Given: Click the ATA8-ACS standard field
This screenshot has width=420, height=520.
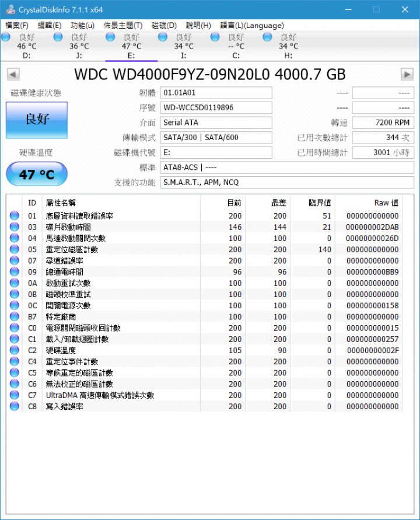Looking at the screenshot, I should pos(287,167).
